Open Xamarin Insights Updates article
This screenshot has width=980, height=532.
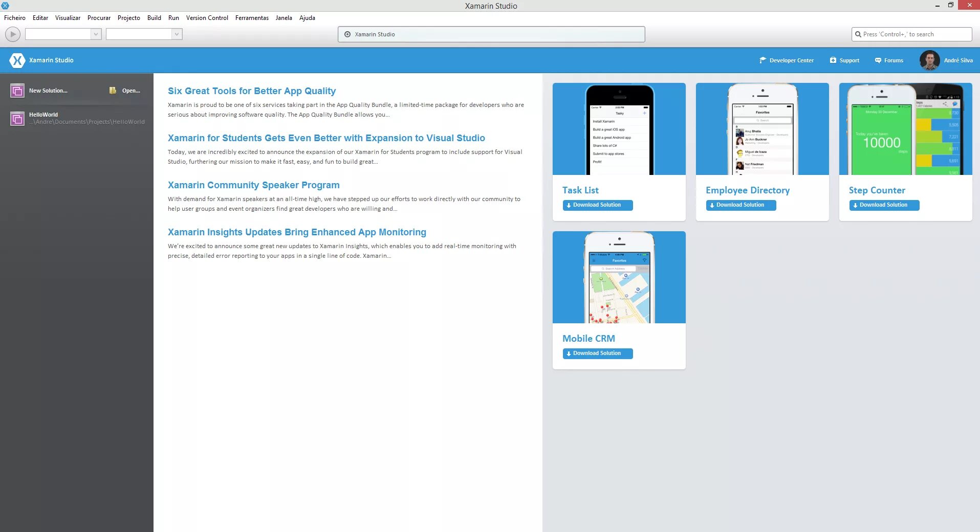tap(297, 232)
